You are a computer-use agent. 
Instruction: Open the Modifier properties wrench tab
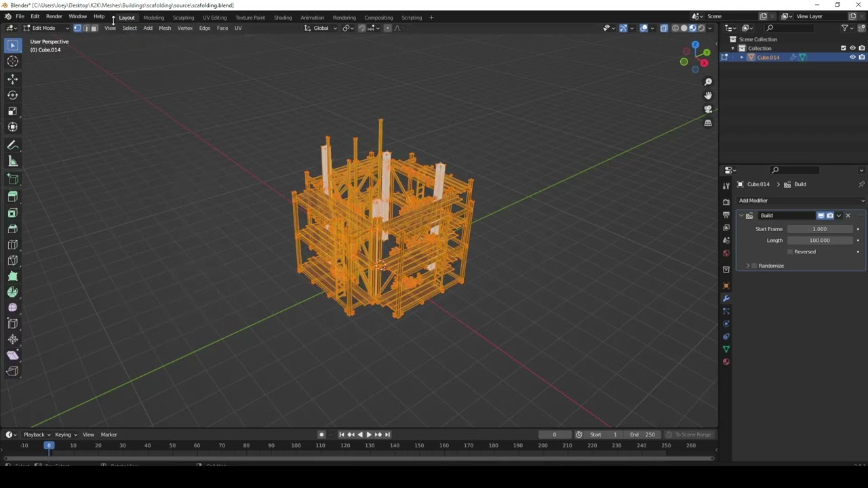coord(726,298)
